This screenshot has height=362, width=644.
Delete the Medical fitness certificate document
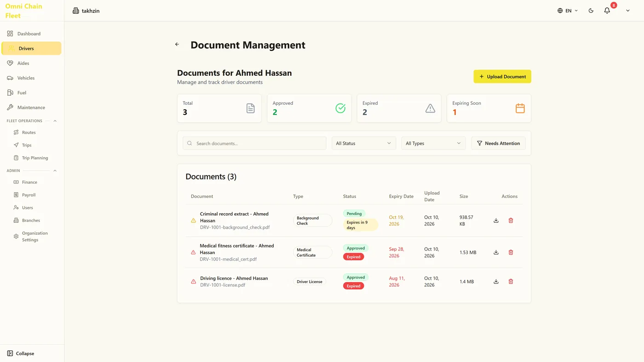pos(511,252)
